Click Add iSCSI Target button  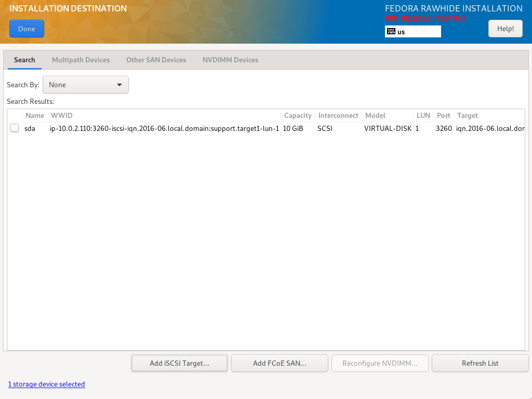click(179, 363)
